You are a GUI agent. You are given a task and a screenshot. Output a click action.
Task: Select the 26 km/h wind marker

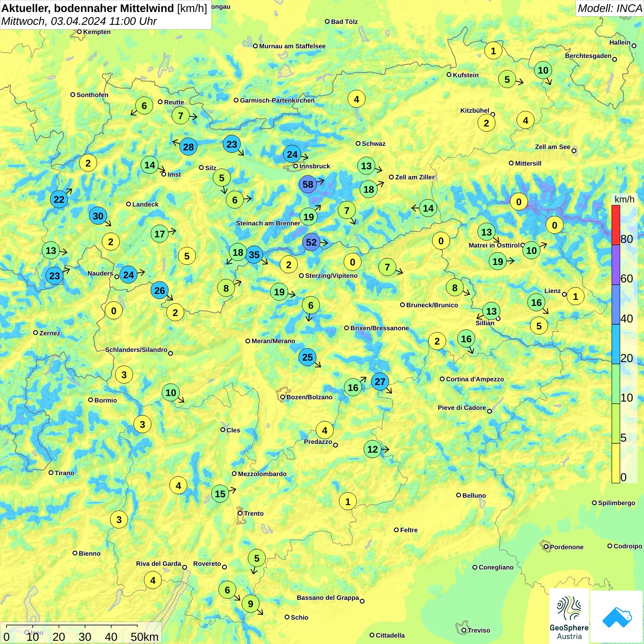click(160, 290)
